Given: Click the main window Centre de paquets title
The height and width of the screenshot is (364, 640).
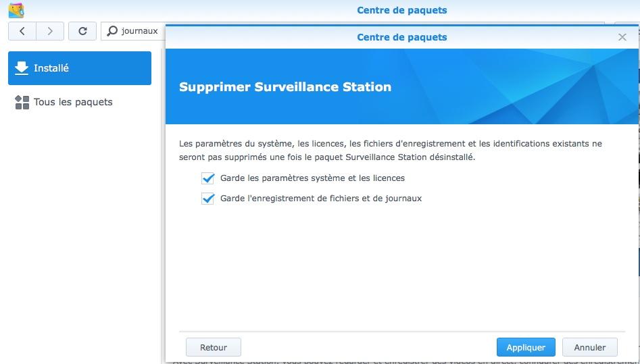Looking at the screenshot, I should [x=401, y=10].
